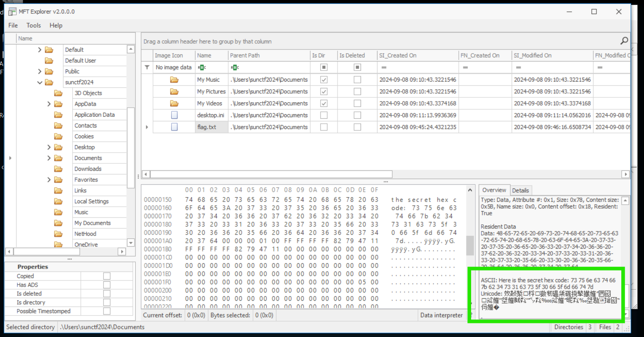Click the hex view vertical scrollbar thumb
Viewport: 644px width, 337px height.
pyautogui.click(x=470, y=246)
